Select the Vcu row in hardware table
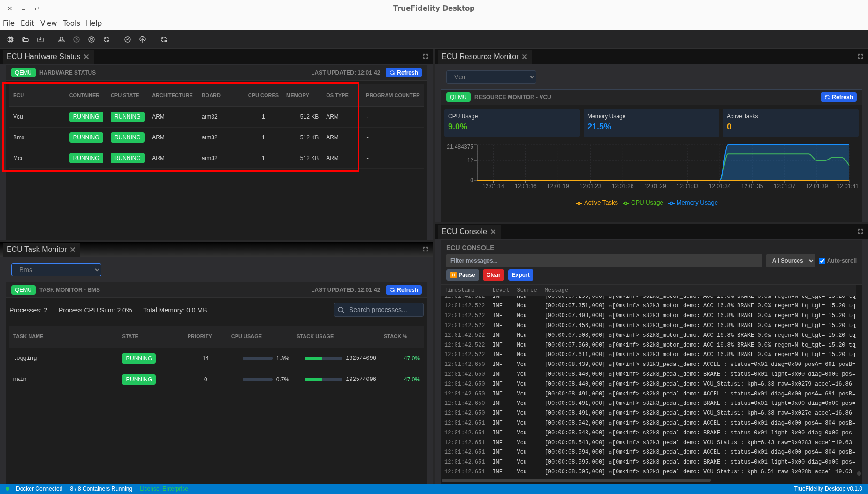 (216, 117)
